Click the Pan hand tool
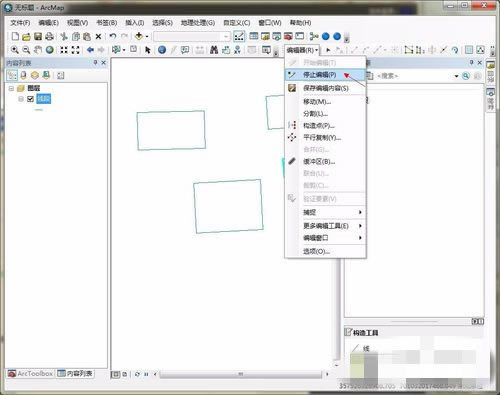500x395 pixels. tap(38, 50)
